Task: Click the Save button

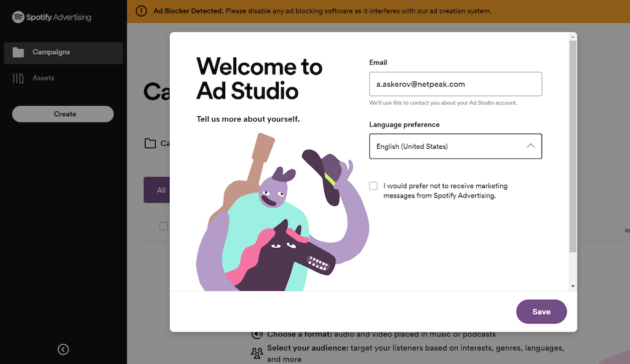Action: [541, 312]
